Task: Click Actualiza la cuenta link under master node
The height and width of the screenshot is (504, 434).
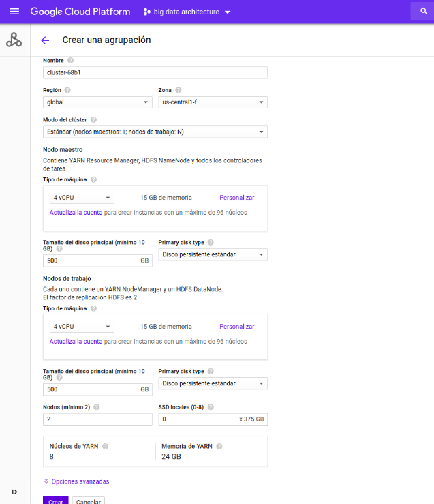Action: pyautogui.click(x=76, y=213)
